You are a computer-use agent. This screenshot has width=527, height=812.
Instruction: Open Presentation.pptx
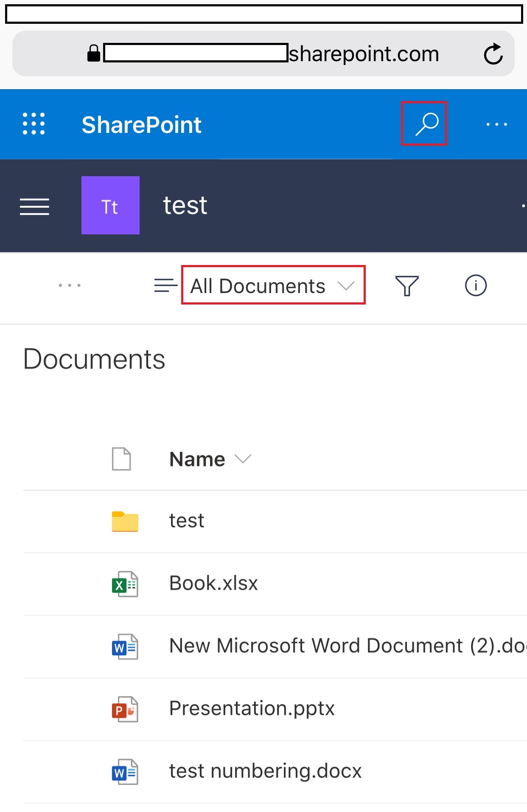click(x=252, y=708)
